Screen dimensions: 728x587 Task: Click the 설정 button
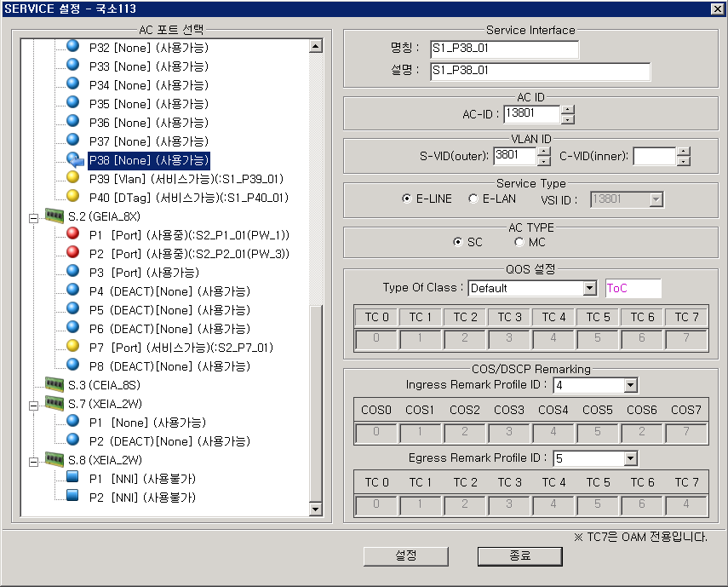(406, 555)
